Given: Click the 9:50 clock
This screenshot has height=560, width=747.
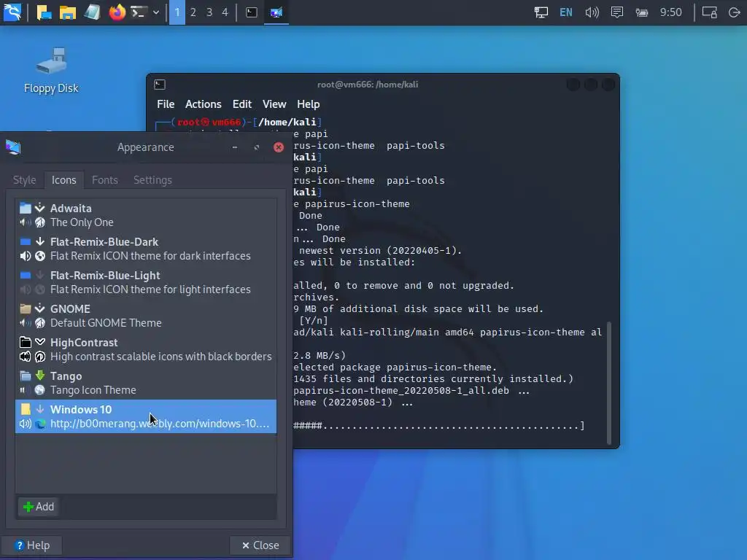Looking at the screenshot, I should click(x=671, y=12).
